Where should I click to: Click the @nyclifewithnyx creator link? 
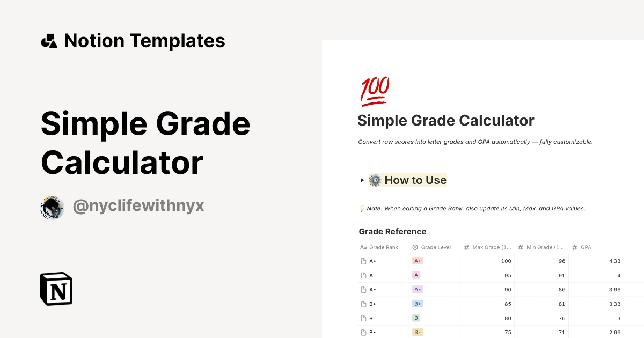click(138, 205)
